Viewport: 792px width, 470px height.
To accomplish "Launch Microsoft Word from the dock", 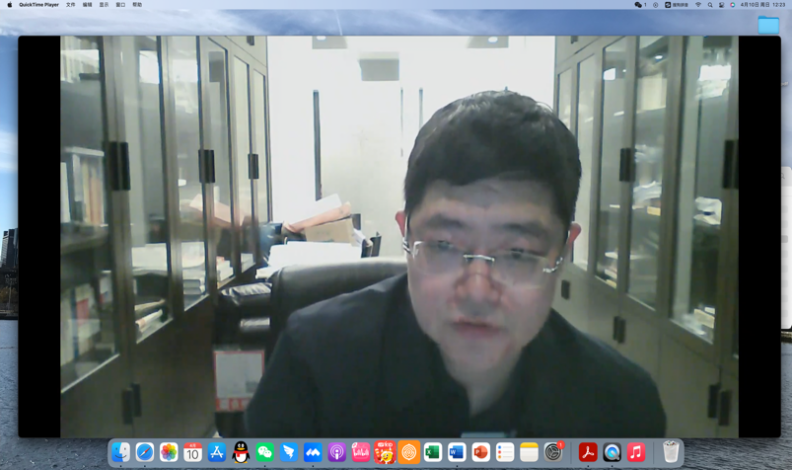I will click(x=457, y=452).
